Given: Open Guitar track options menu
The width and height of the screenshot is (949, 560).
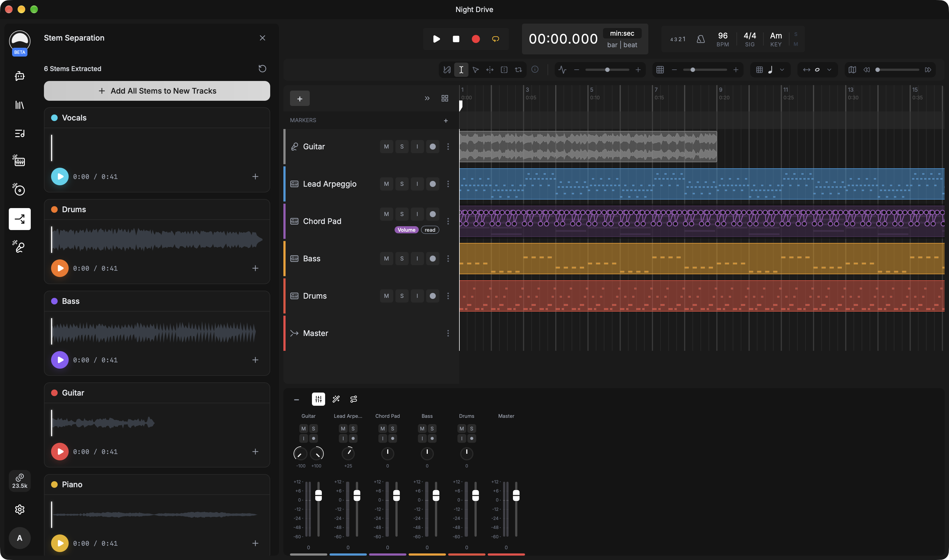Looking at the screenshot, I should [448, 146].
